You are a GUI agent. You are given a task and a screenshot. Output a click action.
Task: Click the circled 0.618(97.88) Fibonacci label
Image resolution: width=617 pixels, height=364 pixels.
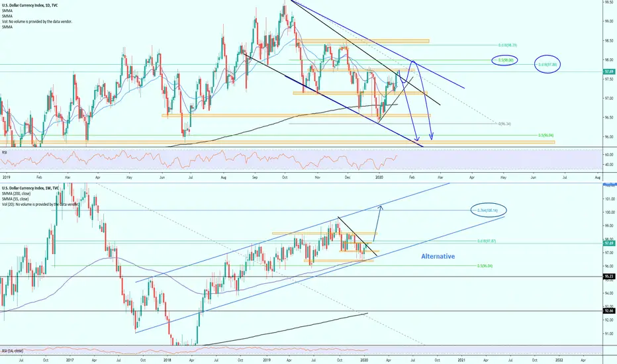click(547, 64)
